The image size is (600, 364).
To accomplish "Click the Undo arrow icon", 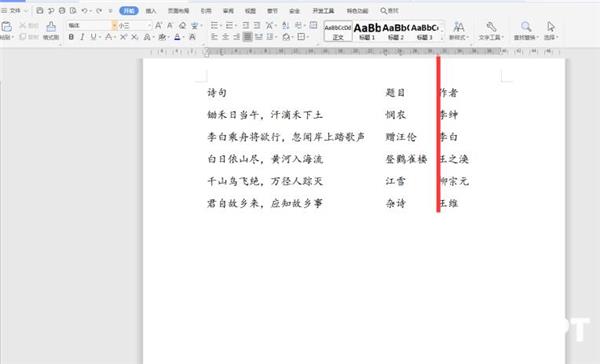I will [x=85, y=11].
